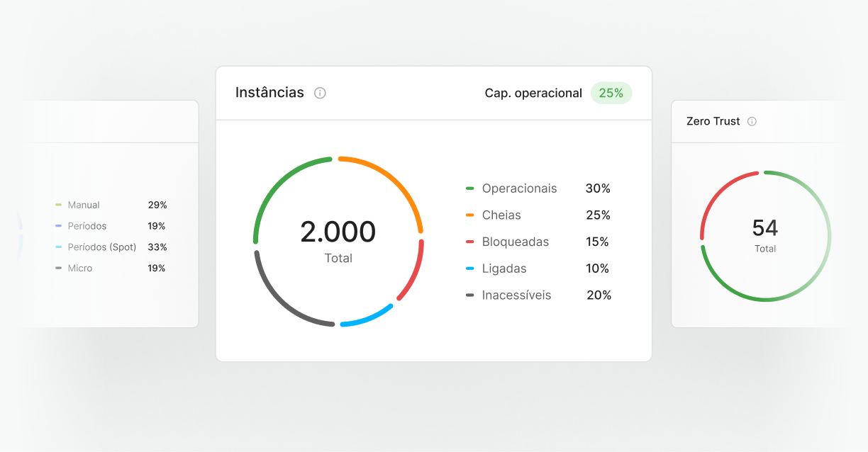Click the orange Cheias legend color marker

click(x=469, y=215)
